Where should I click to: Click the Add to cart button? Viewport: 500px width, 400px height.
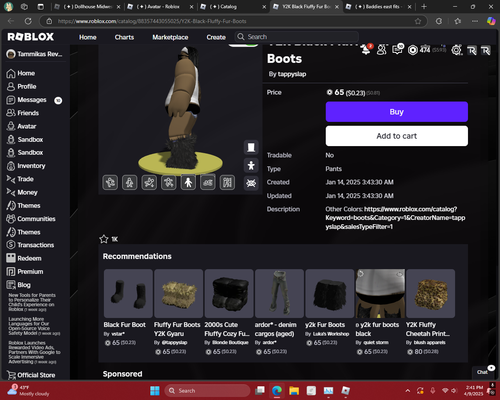(397, 136)
